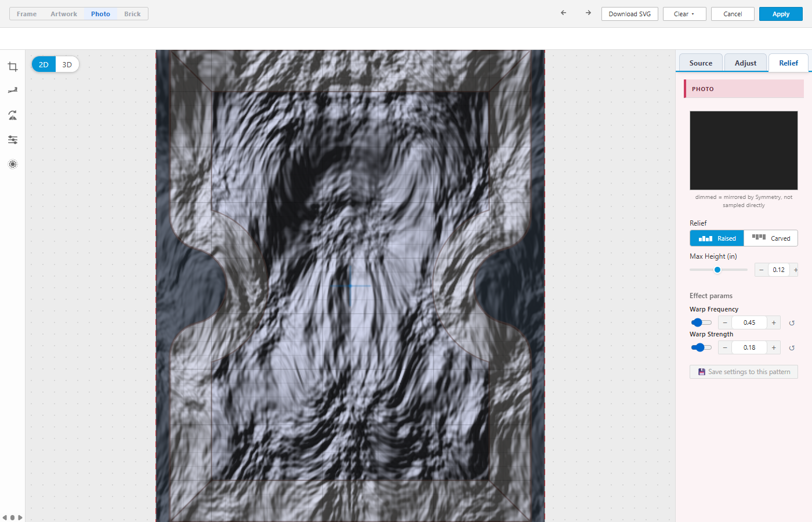Screen dimensions: 812x522
Task: Click the Apply button
Action: tap(781, 14)
